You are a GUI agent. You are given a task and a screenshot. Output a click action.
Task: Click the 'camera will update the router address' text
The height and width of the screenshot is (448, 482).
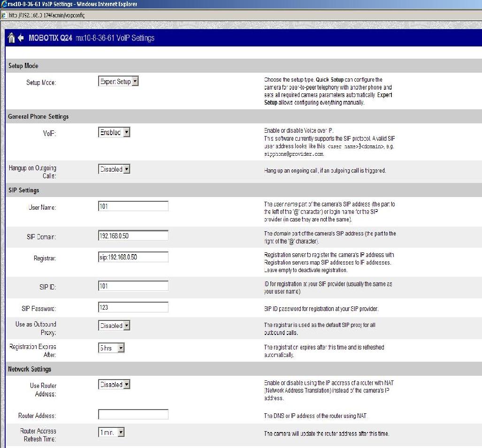click(x=327, y=433)
